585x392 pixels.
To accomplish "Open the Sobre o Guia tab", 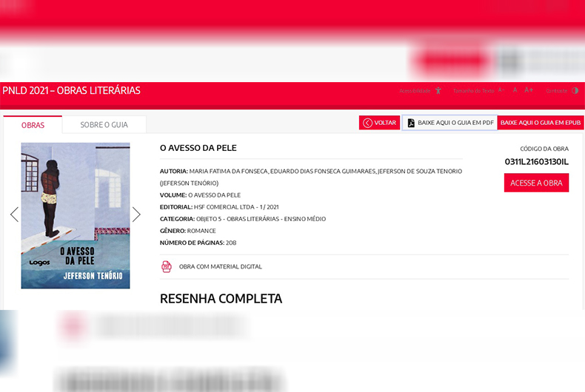I will 104,125.
